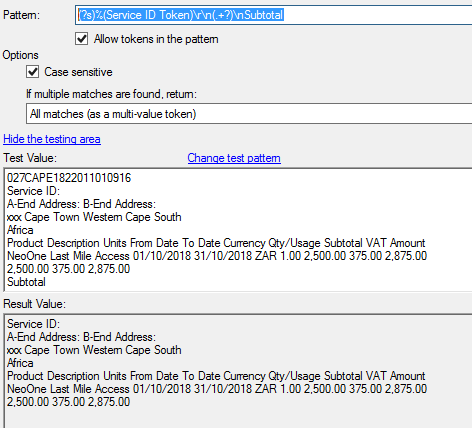Screen dimensions: 472x428
Task: Click the A-End Address line in Result Value
Action: [81, 337]
